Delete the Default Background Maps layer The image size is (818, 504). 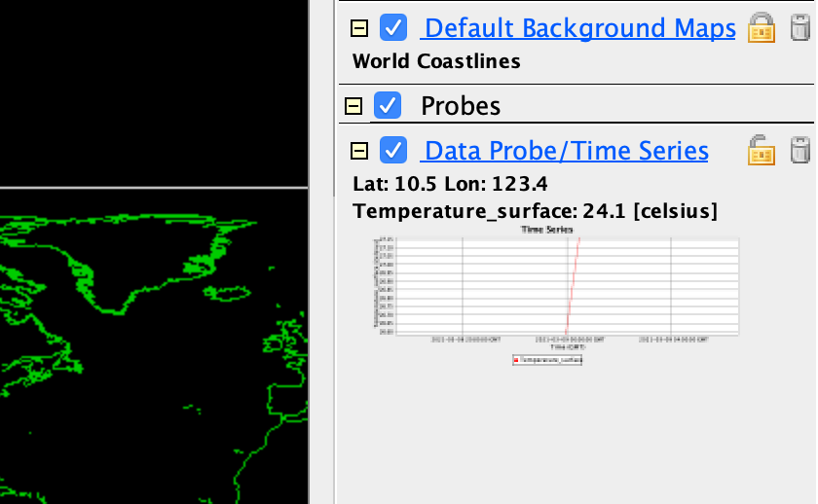[800, 29]
